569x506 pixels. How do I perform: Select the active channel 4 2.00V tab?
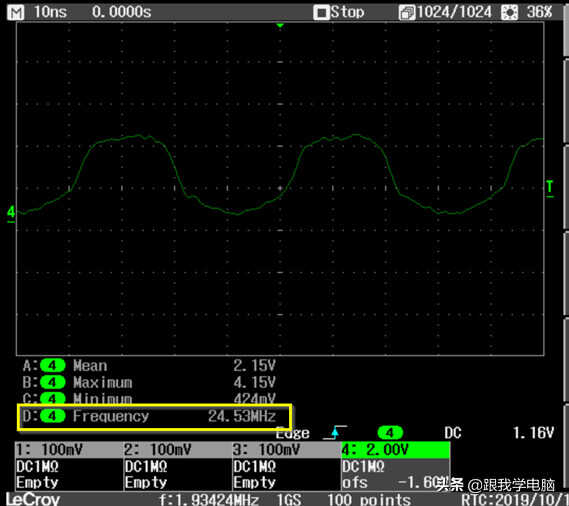click(x=396, y=450)
